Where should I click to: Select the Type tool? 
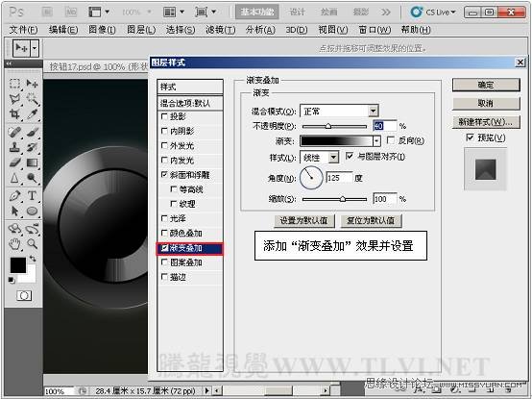32,196
